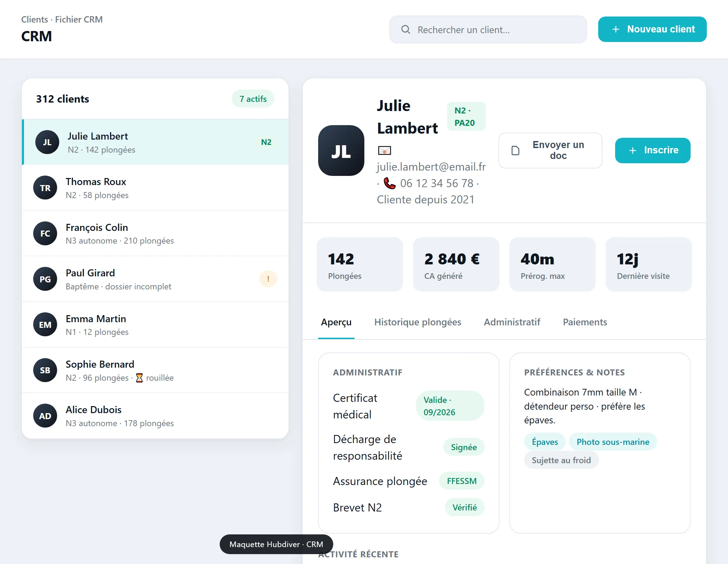Switch to the Administratif tab
This screenshot has height=564, width=728.
pos(512,322)
